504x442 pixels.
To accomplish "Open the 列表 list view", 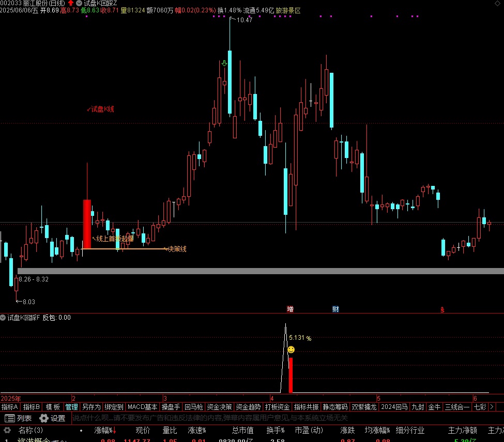I will (x=18, y=418).
